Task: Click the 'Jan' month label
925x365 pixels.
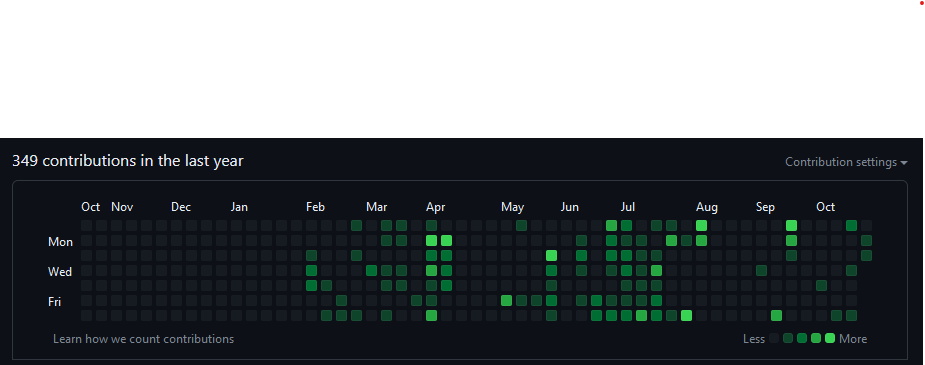Action: [x=239, y=207]
